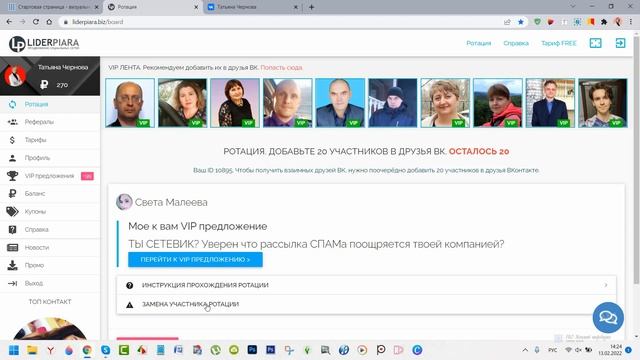Switch to Стартовая страница browser tab

(x=53, y=7)
